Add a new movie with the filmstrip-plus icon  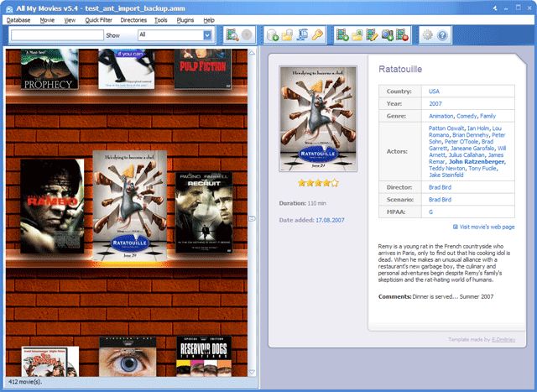click(x=342, y=35)
